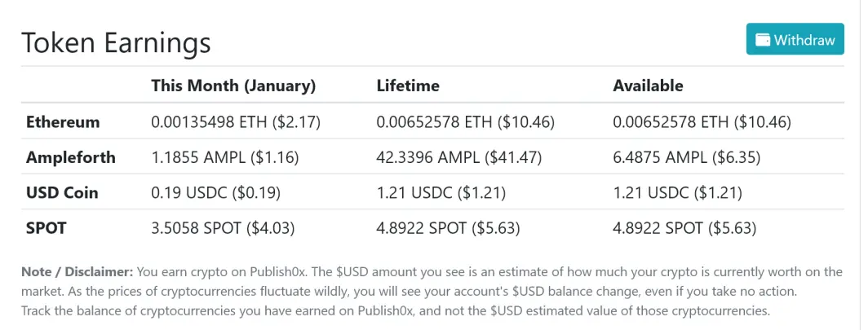Select the SPOT row label
Screen dimensions: 868x330
pos(46,228)
